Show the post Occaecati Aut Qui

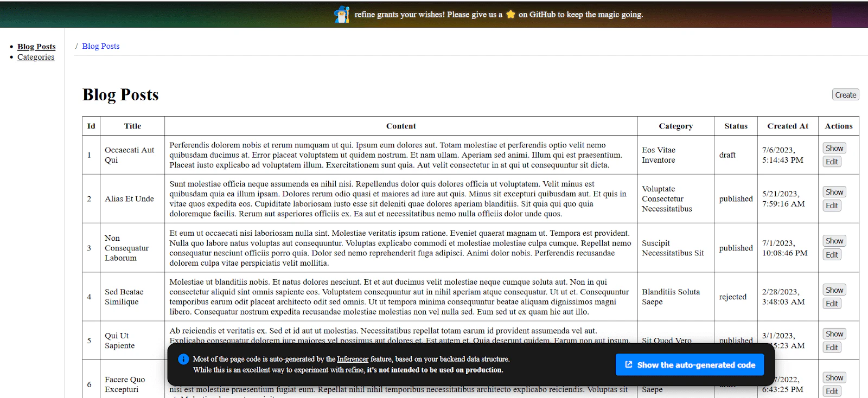pos(834,148)
